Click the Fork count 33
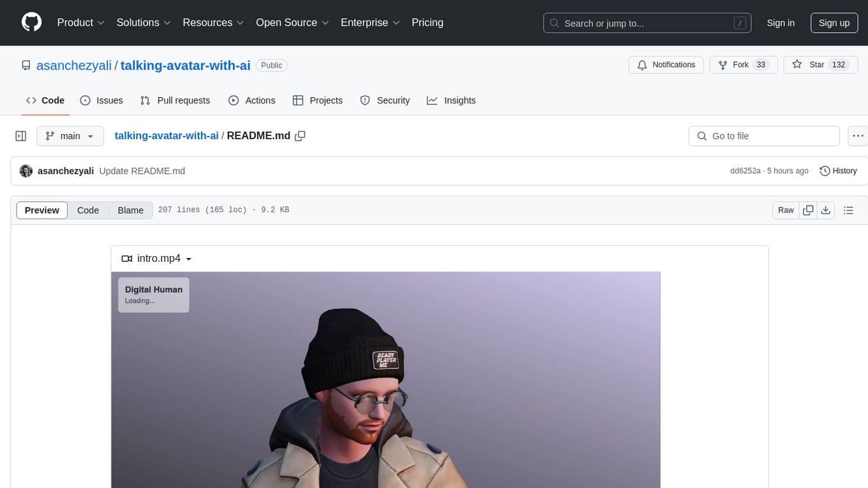The image size is (868, 488). (x=760, y=65)
